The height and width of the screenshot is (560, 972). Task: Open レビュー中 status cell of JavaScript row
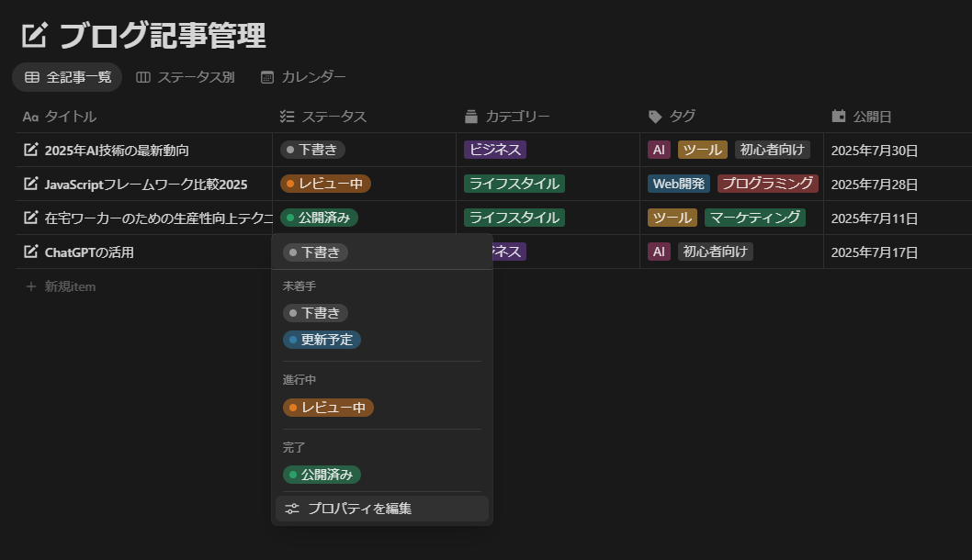point(325,184)
